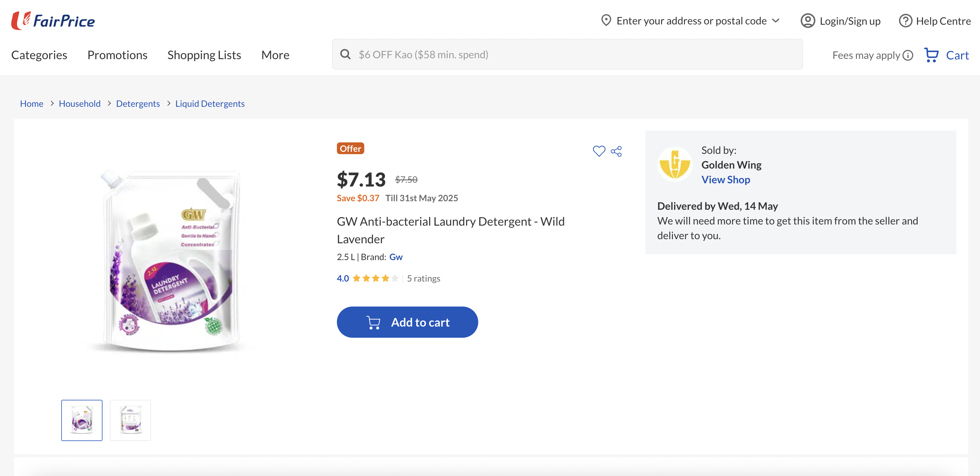Click the star rating display
The image size is (980, 476).
[375, 278]
